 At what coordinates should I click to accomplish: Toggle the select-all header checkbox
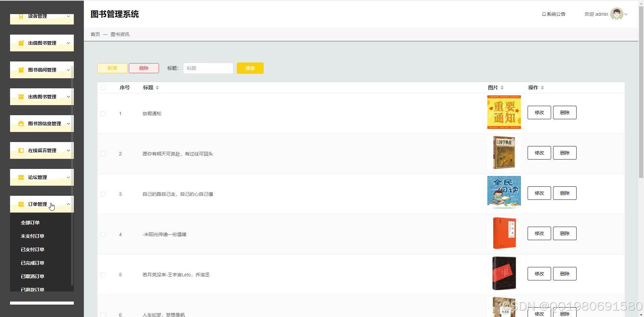click(103, 88)
